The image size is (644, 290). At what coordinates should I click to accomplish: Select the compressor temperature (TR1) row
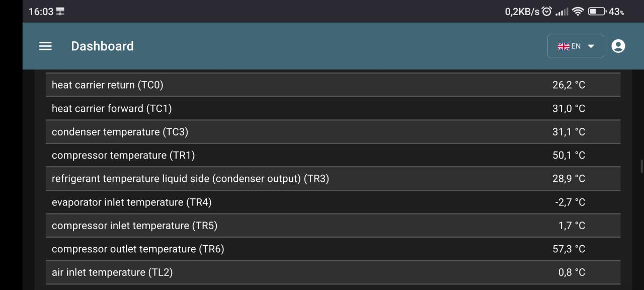tap(333, 155)
